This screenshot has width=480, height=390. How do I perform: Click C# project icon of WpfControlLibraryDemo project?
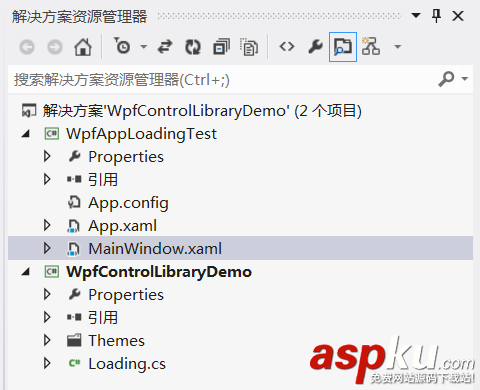tap(52, 272)
